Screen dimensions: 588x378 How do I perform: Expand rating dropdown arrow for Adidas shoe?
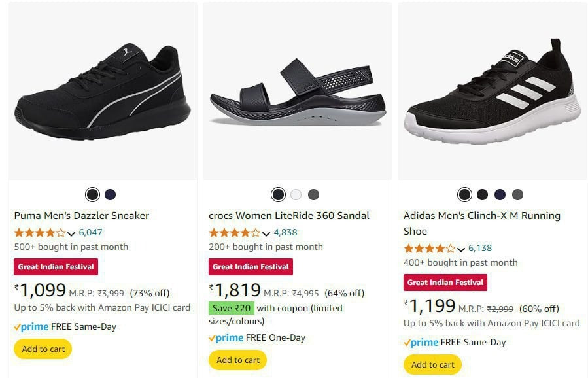[460, 249]
